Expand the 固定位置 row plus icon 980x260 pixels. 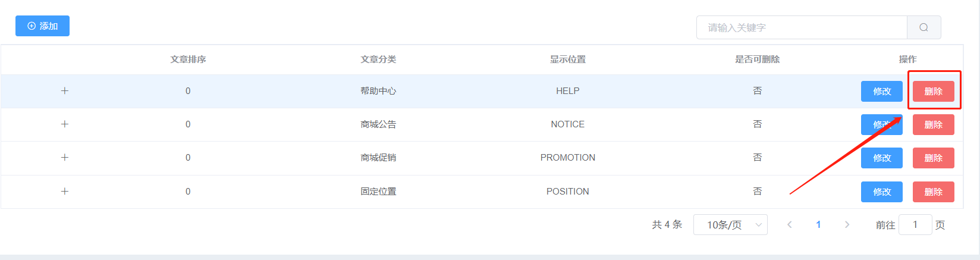click(65, 191)
